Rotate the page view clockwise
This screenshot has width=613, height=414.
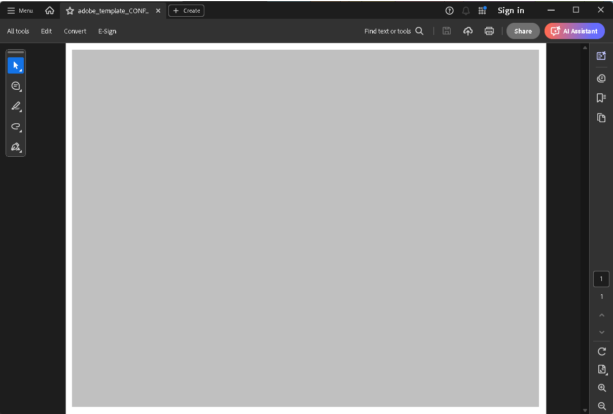[602, 351]
